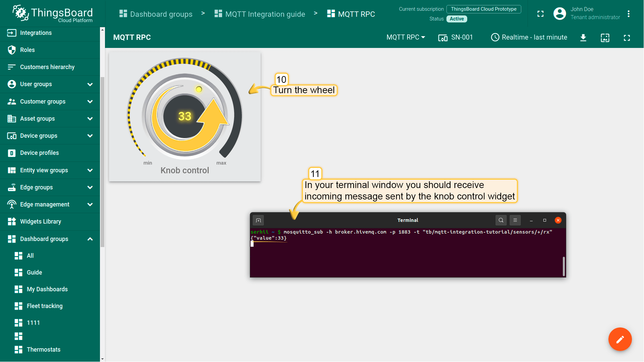The width and height of the screenshot is (644, 362).
Task: Click the orange edit pencil button
Action: point(620,339)
